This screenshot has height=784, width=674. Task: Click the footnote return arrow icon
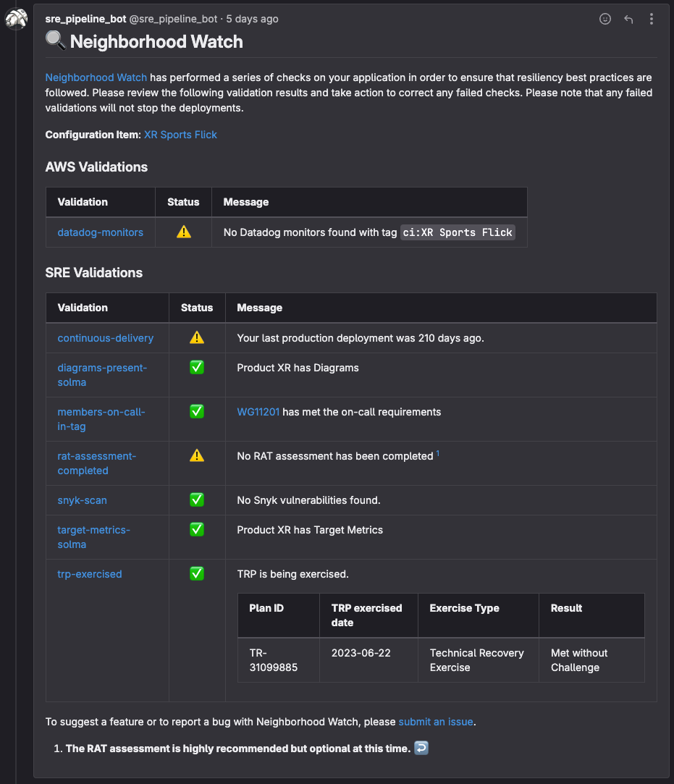(421, 748)
